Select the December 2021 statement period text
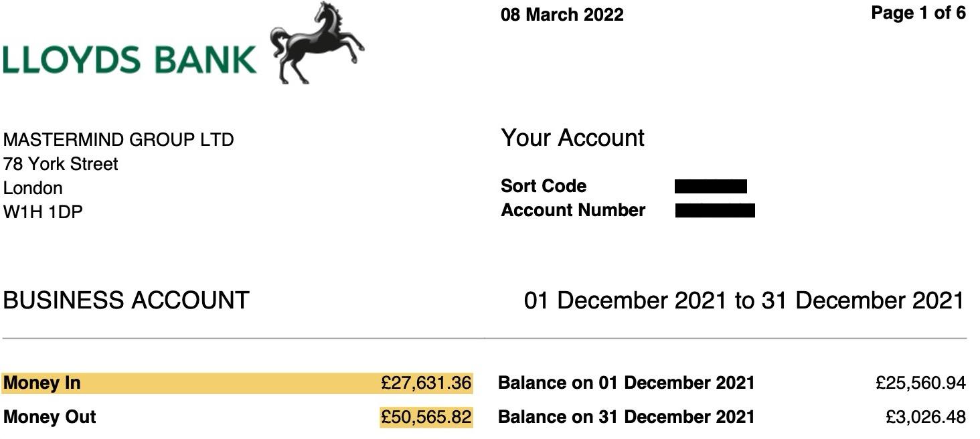 pos(744,300)
